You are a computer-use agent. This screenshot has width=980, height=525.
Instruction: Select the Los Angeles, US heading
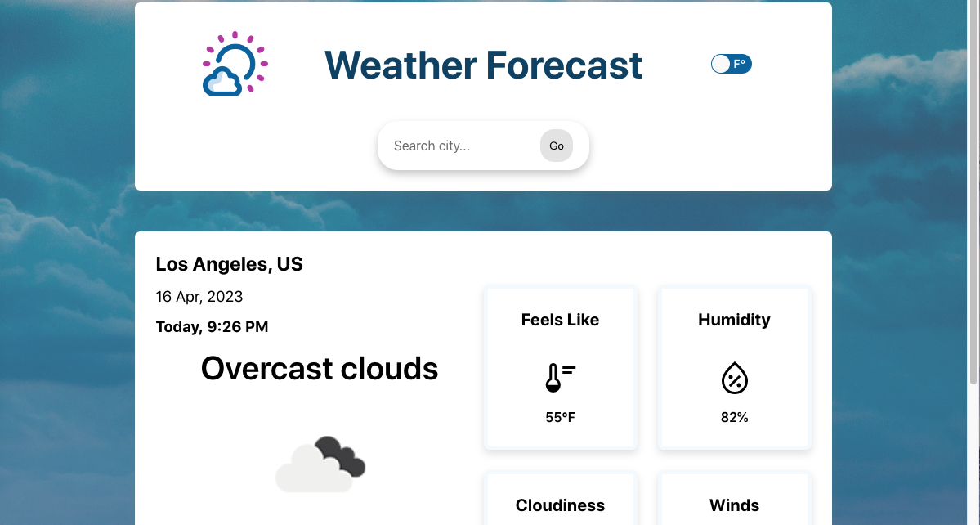[229, 264]
